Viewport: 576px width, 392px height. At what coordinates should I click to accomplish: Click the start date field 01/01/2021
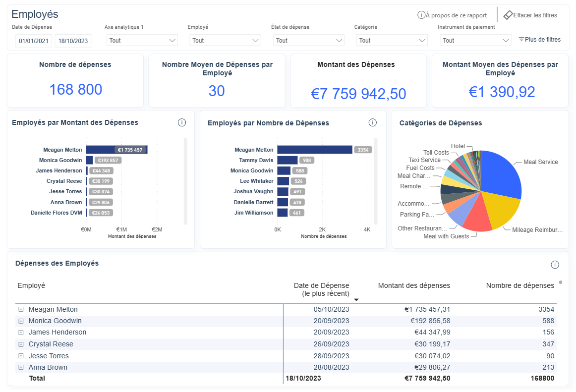tap(33, 41)
